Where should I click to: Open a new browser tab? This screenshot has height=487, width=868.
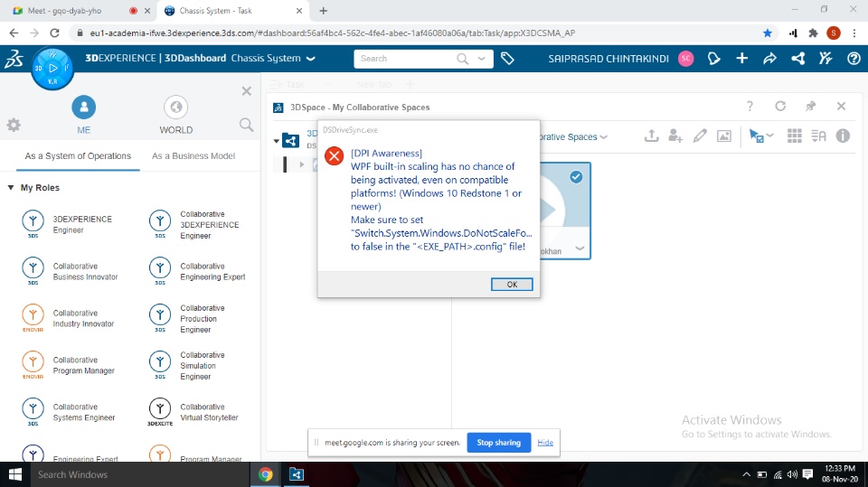click(x=324, y=11)
